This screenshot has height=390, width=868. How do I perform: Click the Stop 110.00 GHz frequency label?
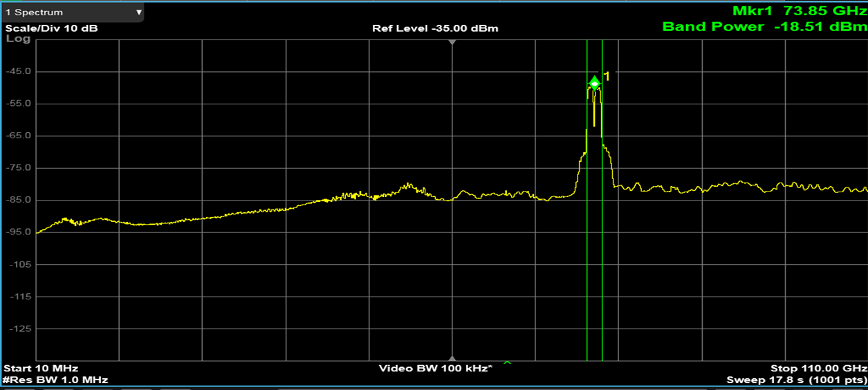coord(818,368)
